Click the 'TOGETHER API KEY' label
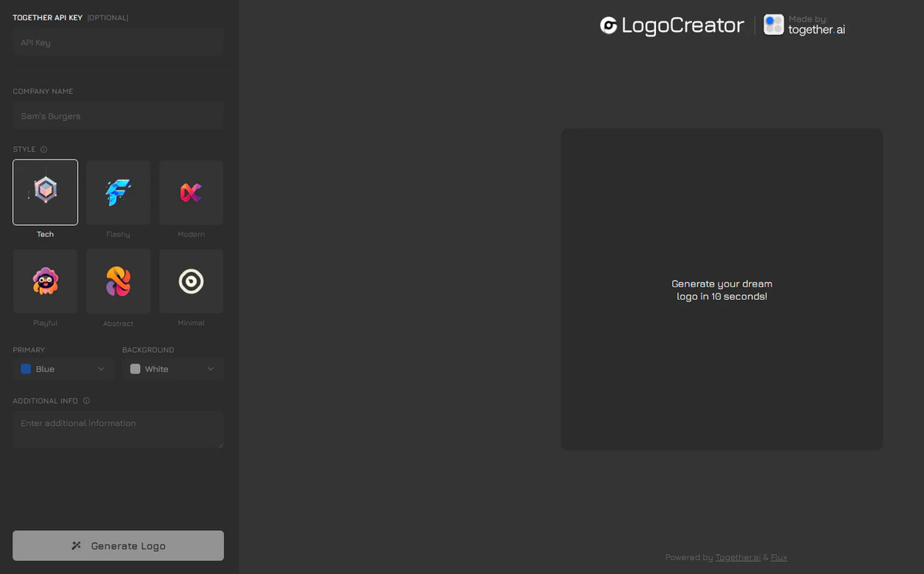 click(x=48, y=18)
